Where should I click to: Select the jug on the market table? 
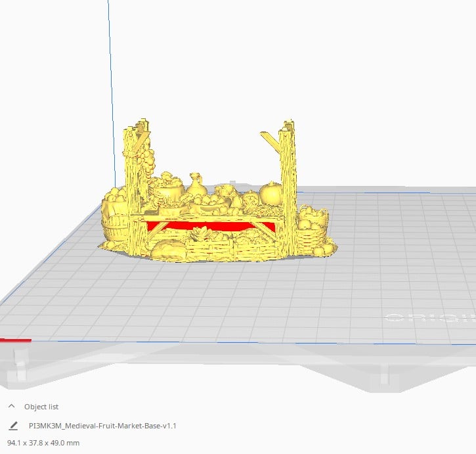pyautogui.click(x=195, y=183)
